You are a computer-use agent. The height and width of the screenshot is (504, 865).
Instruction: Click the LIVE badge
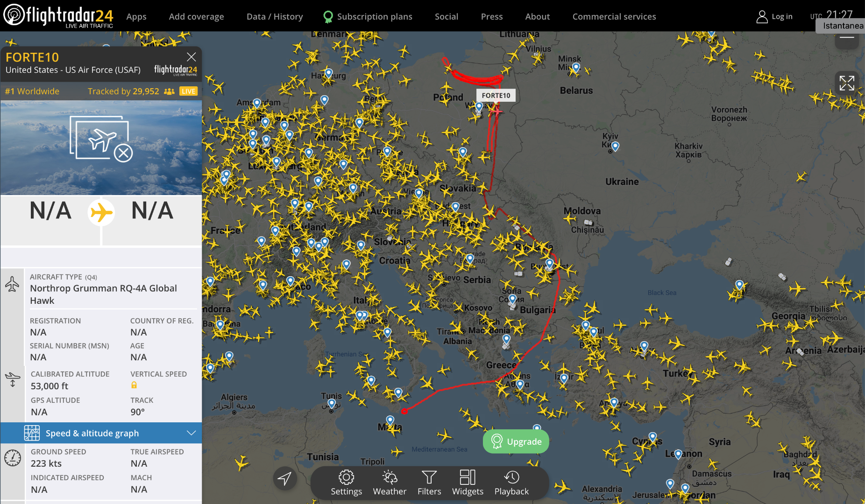[189, 91]
